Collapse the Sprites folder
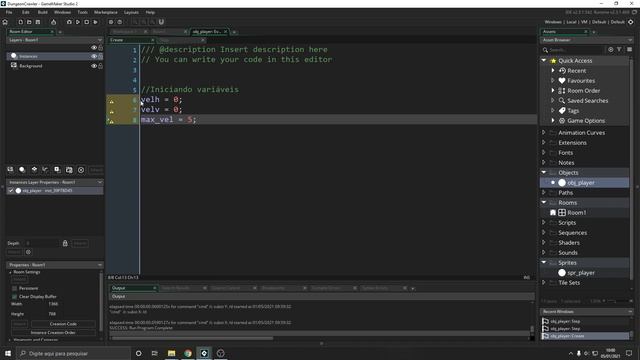Image resolution: width=640 pixels, height=360 pixels. tap(544, 262)
